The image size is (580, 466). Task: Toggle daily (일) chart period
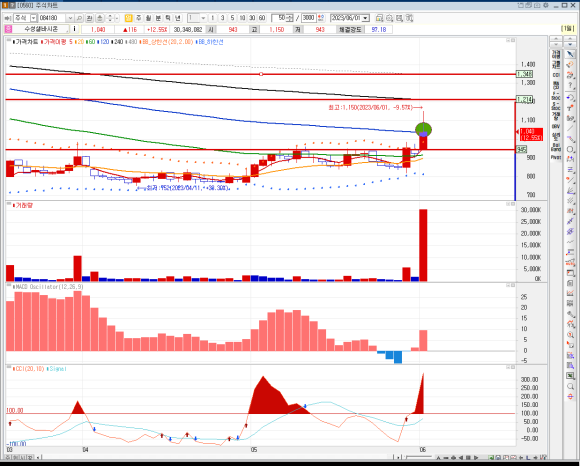pyautogui.click(x=128, y=18)
